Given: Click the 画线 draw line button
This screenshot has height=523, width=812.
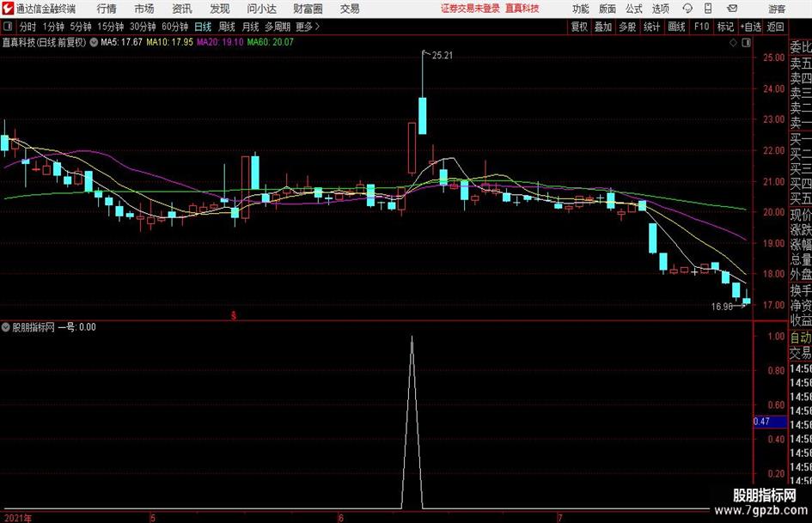Looking at the screenshot, I should (x=676, y=27).
